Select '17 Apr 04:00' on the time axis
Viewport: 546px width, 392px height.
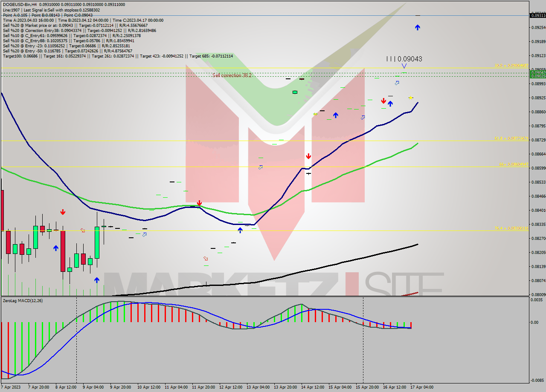[x=421, y=387]
